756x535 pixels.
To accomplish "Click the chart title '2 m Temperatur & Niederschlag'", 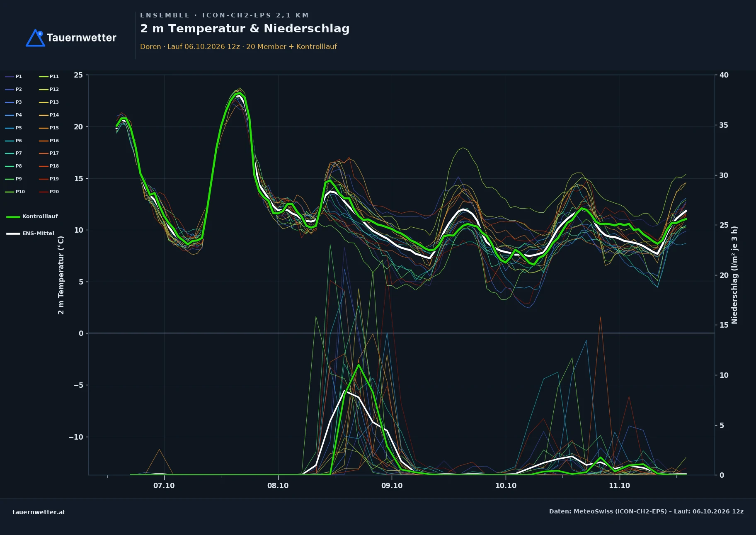I will pyautogui.click(x=245, y=29).
